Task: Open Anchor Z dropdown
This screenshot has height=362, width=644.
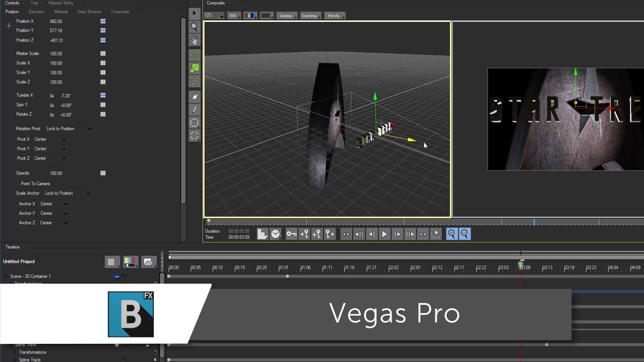Action: [x=54, y=223]
